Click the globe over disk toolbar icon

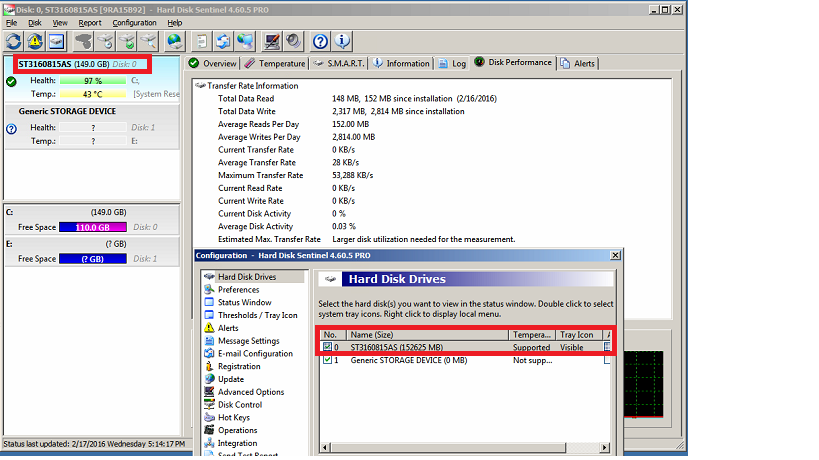[x=174, y=41]
